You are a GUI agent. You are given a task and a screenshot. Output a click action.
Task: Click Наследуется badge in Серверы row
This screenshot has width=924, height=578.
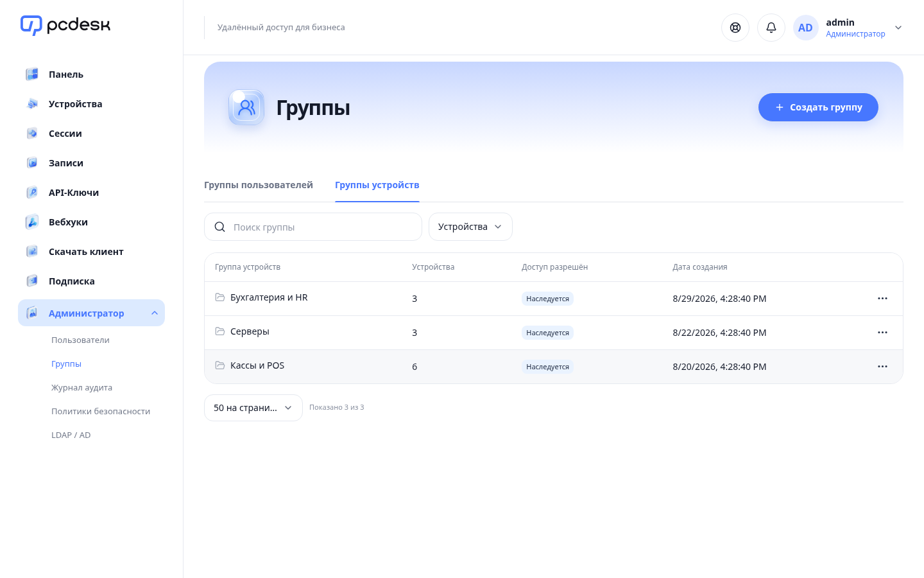click(547, 333)
